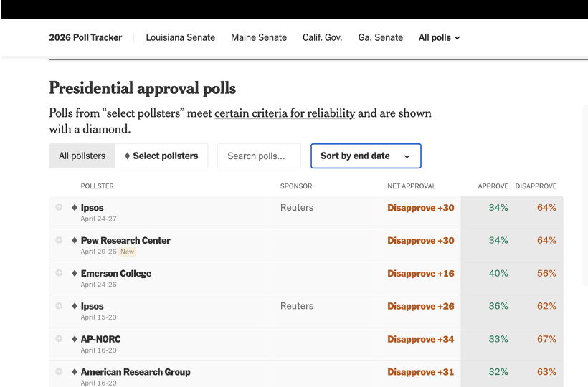This screenshot has height=387, width=588.
Task: Go to Louisiana Senate polls
Action: [x=181, y=37]
